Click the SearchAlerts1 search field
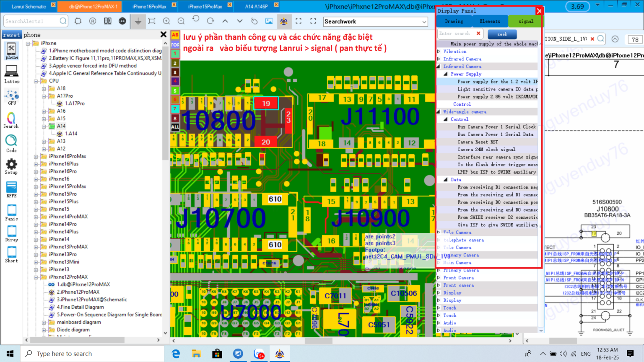The width and height of the screenshot is (644, 362). [31, 21]
